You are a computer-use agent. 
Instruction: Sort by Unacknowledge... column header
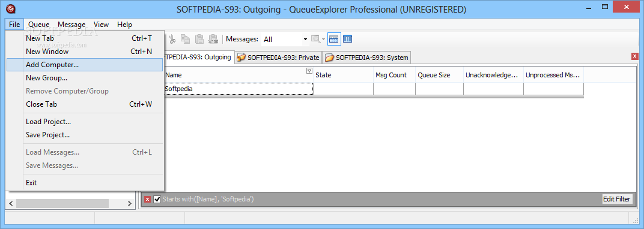coord(493,75)
